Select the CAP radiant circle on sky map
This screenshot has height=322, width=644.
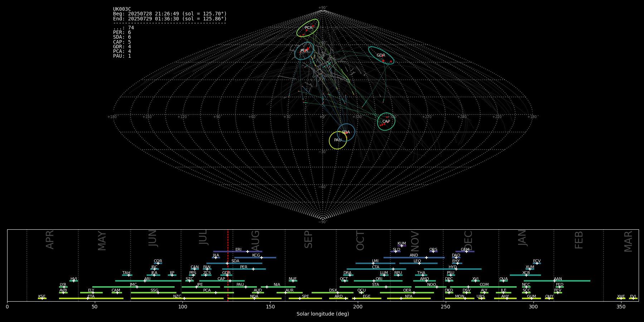[x=386, y=122]
